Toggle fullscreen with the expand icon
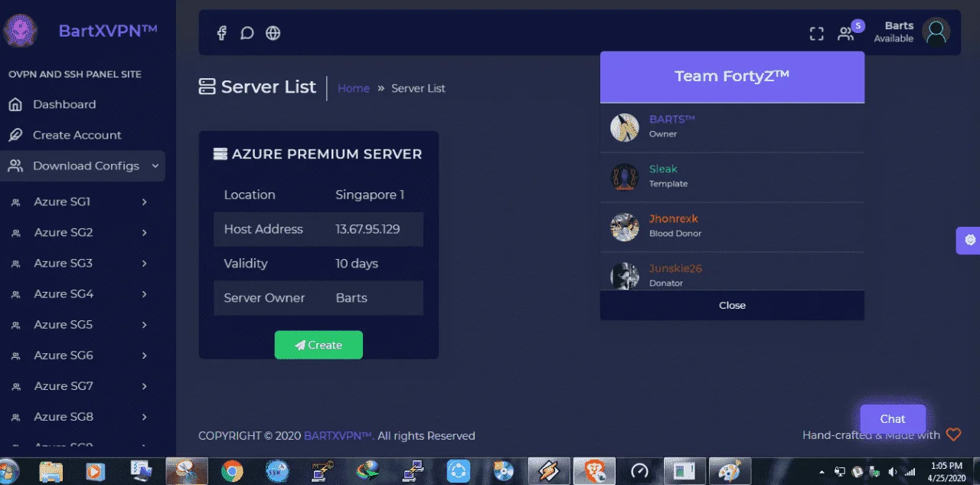The width and height of the screenshot is (980, 485). 817,34
